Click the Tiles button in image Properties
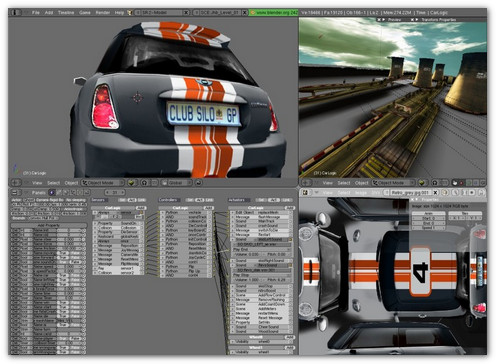This screenshot has width=496, height=364. (x=465, y=213)
